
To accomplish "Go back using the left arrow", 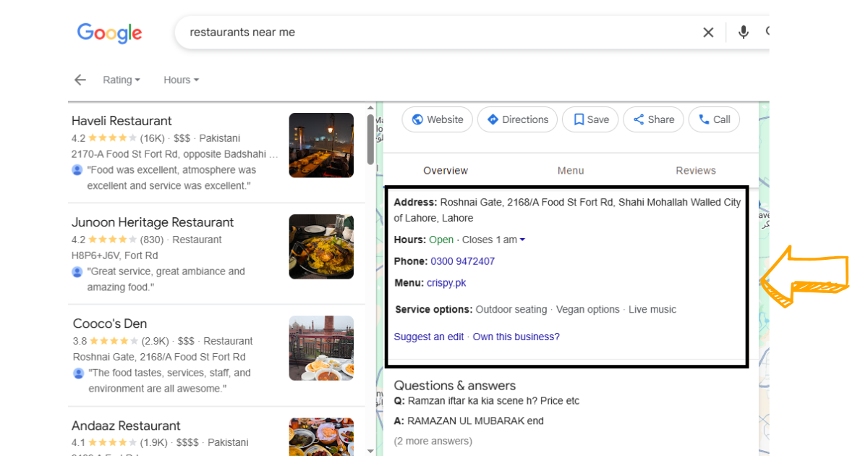I will 80,80.
